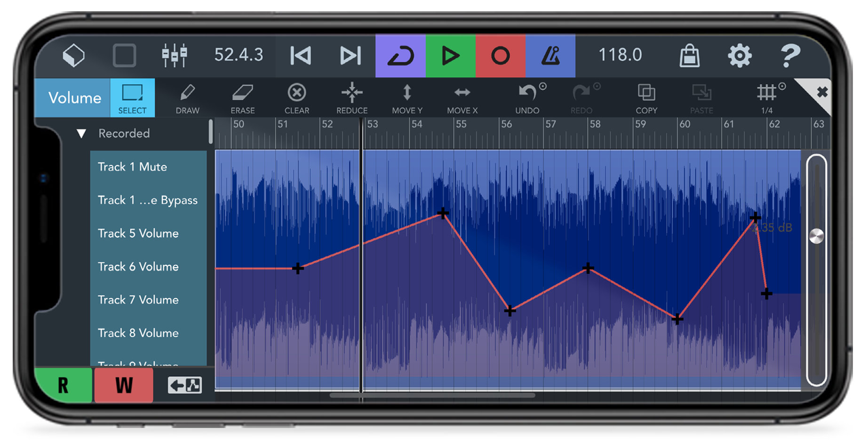Screen dimensions: 868x444
Task: Select the automation peak point before bar 55
Action: point(443,214)
